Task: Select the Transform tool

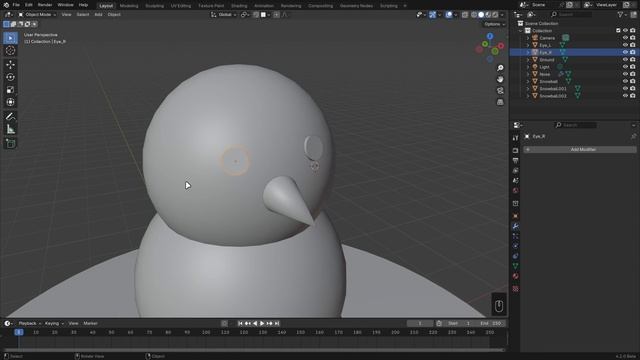Action: 11,102
